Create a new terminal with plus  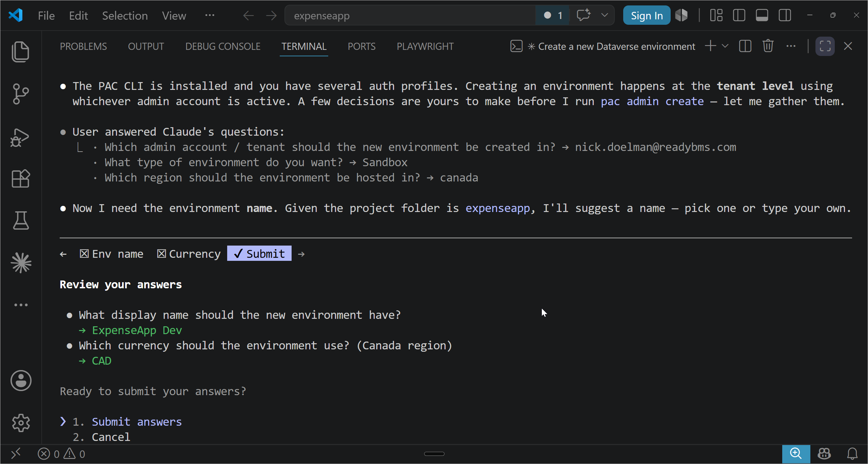click(x=710, y=46)
